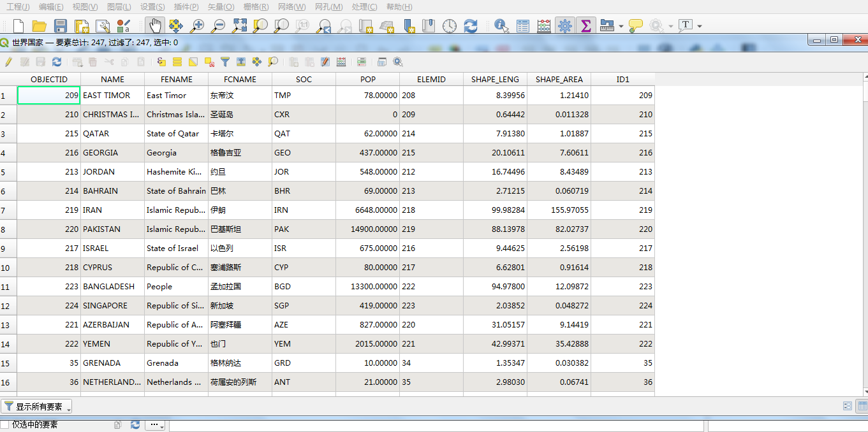Sort by the OBJECTID column header
Viewport: 868px width, 432px height.
49,80
